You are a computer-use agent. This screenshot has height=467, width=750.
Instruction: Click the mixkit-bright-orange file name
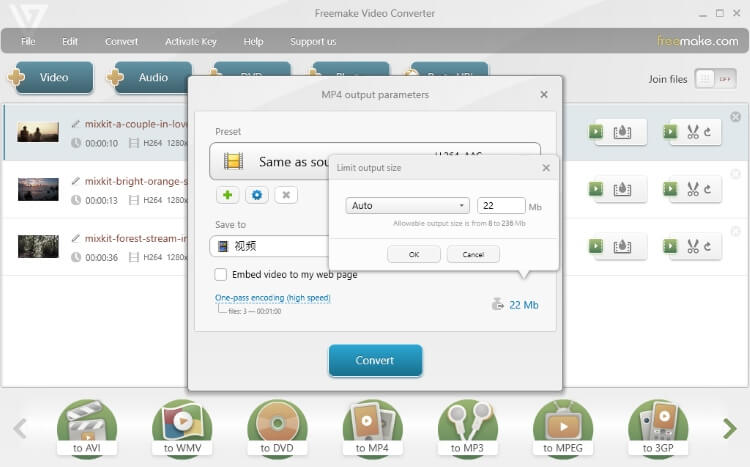pyautogui.click(x=136, y=181)
